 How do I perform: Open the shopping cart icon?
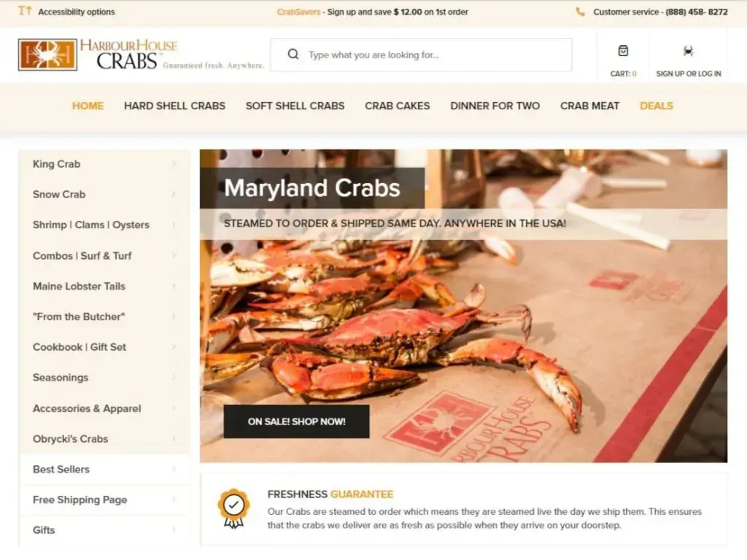pyautogui.click(x=623, y=50)
